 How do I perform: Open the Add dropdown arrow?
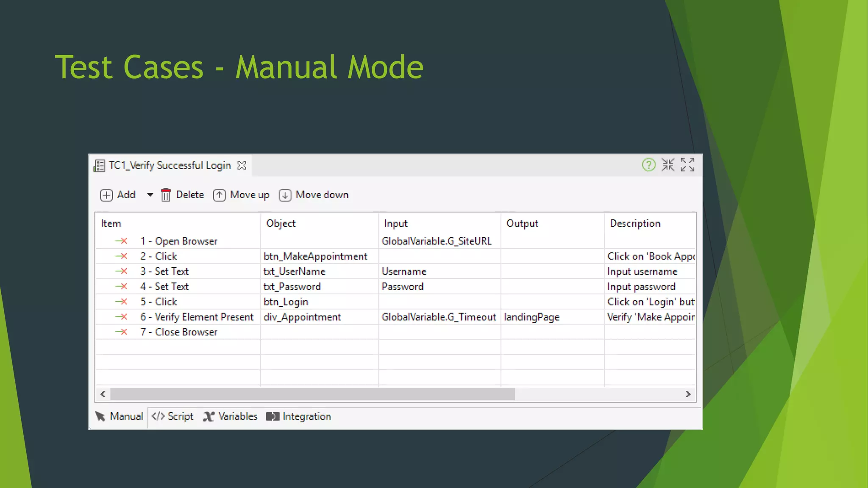point(150,195)
